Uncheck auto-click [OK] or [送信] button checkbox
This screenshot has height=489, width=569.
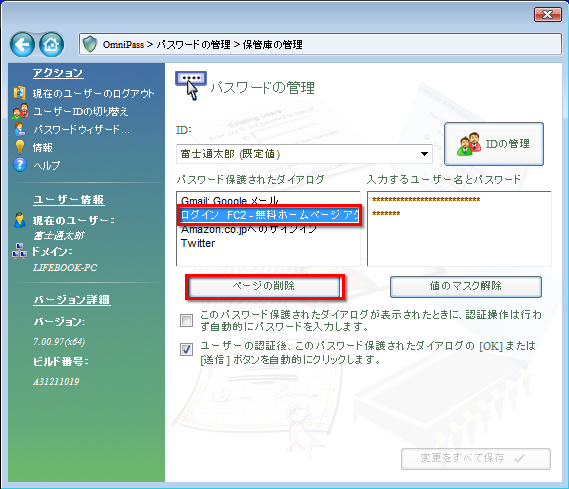[x=187, y=350]
